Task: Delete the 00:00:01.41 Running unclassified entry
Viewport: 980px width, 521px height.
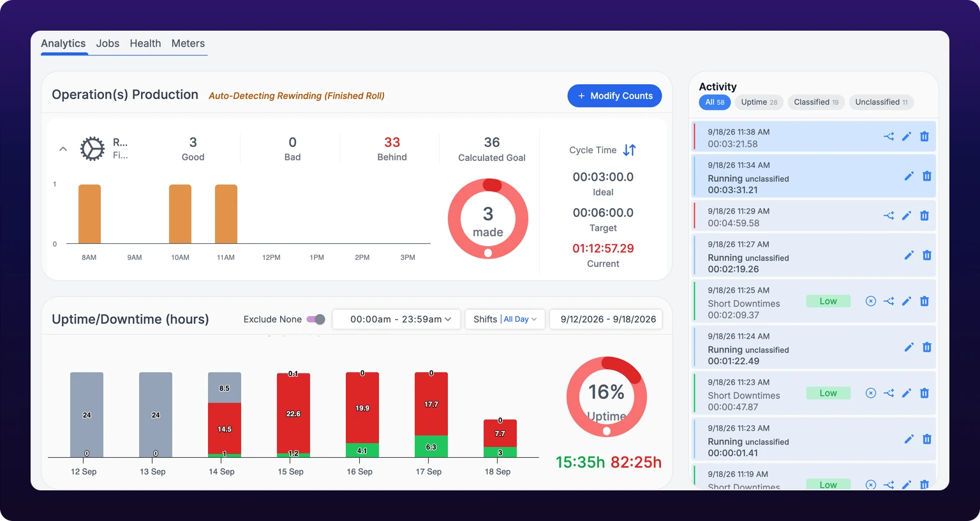Action: click(x=927, y=439)
